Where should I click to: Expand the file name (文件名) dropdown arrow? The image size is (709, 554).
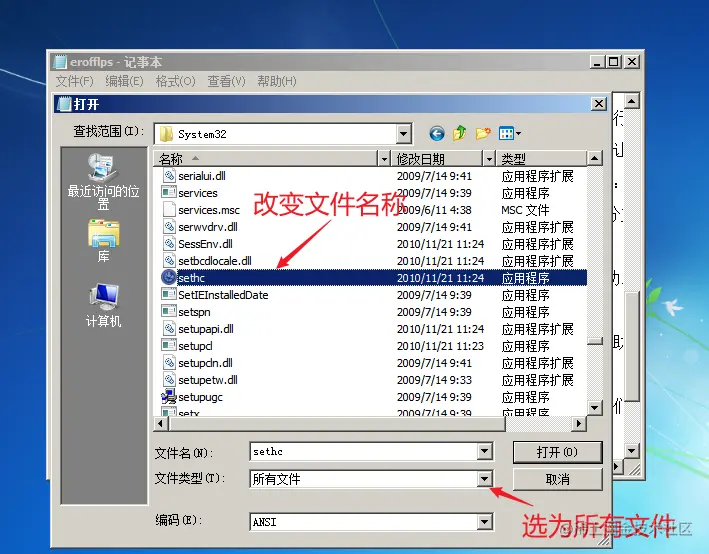pyautogui.click(x=484, y=451)
